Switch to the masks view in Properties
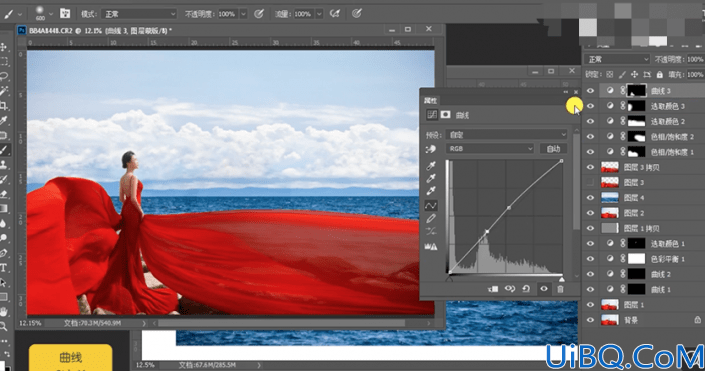The image size is (705, 371). pos(446,115)
